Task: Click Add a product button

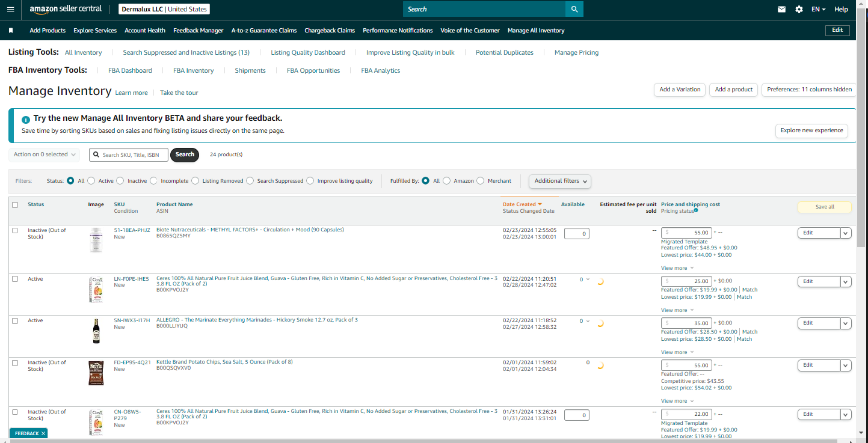Action: coord(734,90)
